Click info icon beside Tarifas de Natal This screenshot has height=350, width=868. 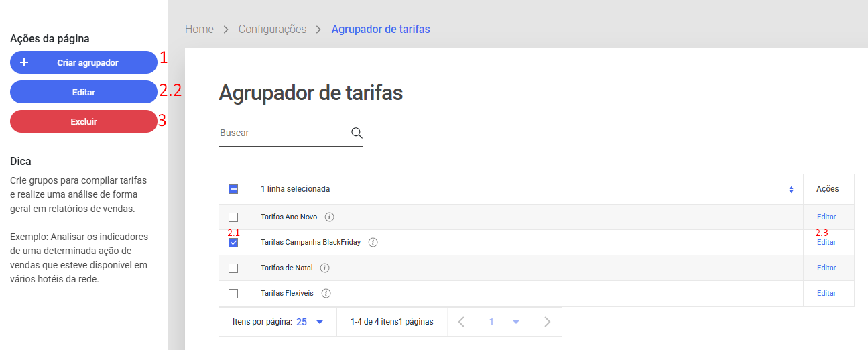(325, 268)
